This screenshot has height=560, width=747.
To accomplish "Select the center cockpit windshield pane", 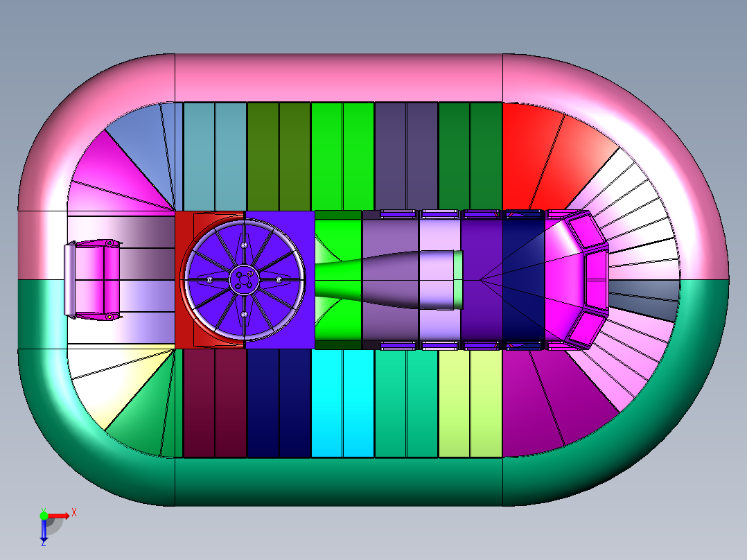I will (x=597, y=280).
